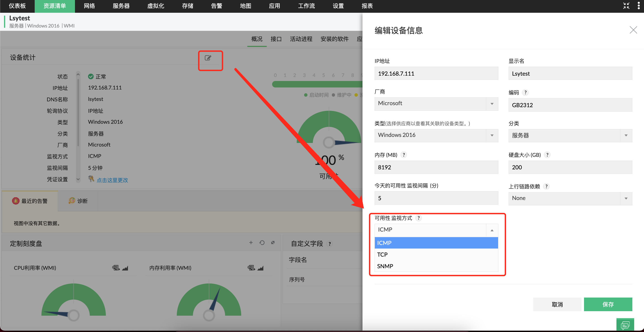
Task: Click the 编码 GB2312 field
Action: [570, 105]
